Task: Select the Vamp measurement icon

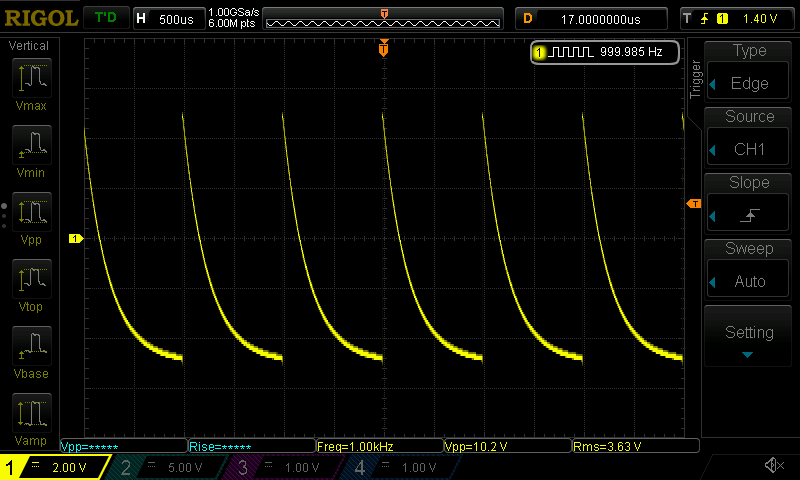Action: coord(32,413)
